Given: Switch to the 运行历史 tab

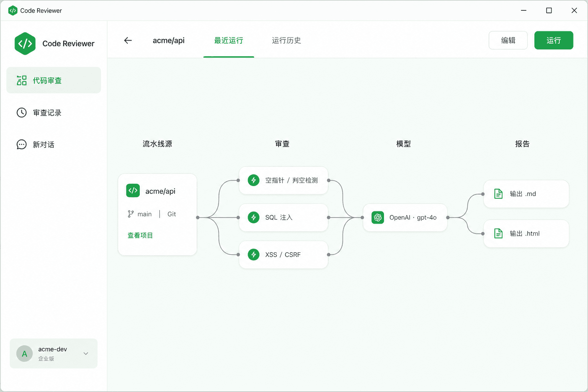Looking at the screenshot, I should [286, 41].
